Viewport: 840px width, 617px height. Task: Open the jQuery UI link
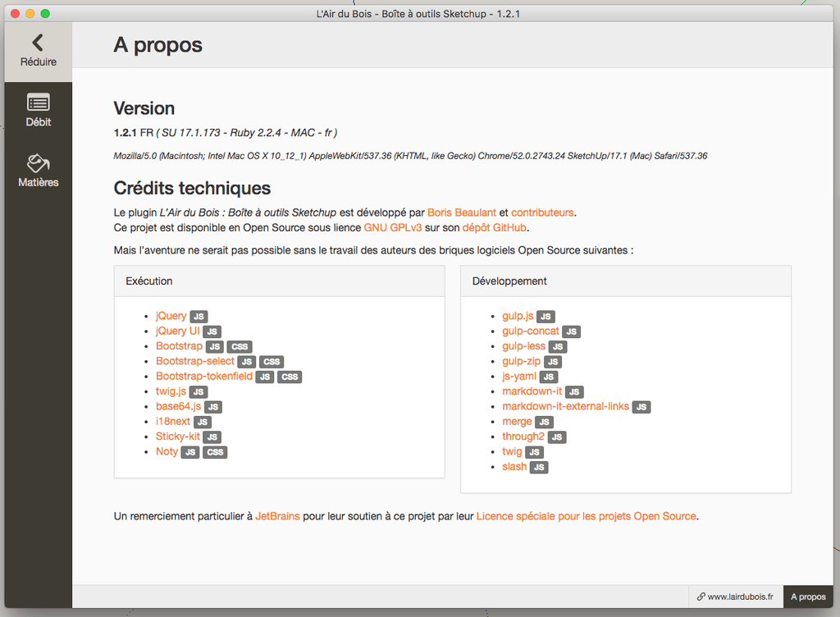[177, 331]
